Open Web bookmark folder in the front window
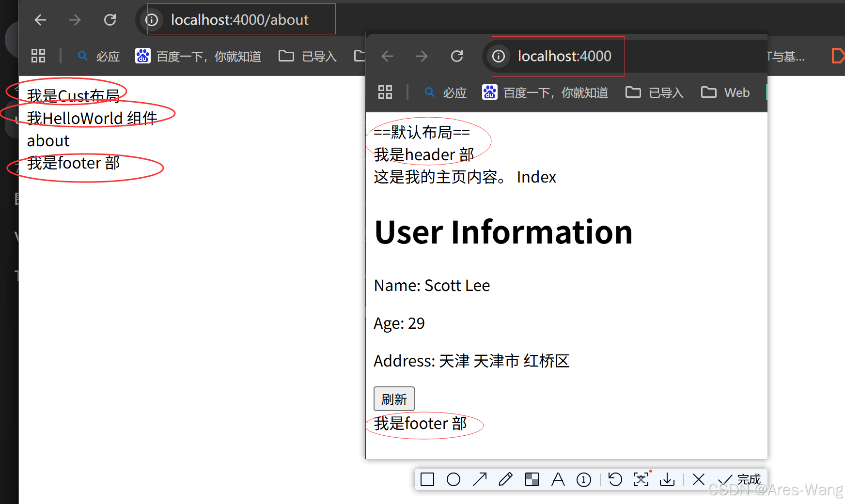This screenshot has width=845, height=504. 725,92
